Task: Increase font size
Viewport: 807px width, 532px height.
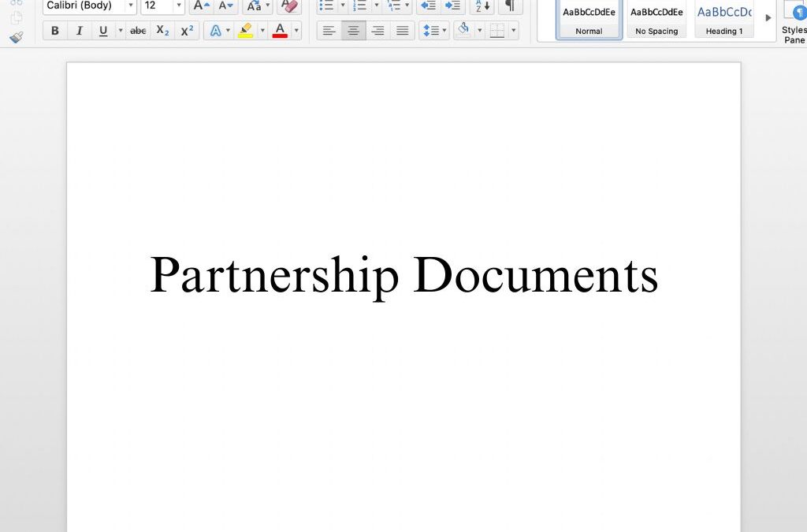Action: click(x=201, y=6)
